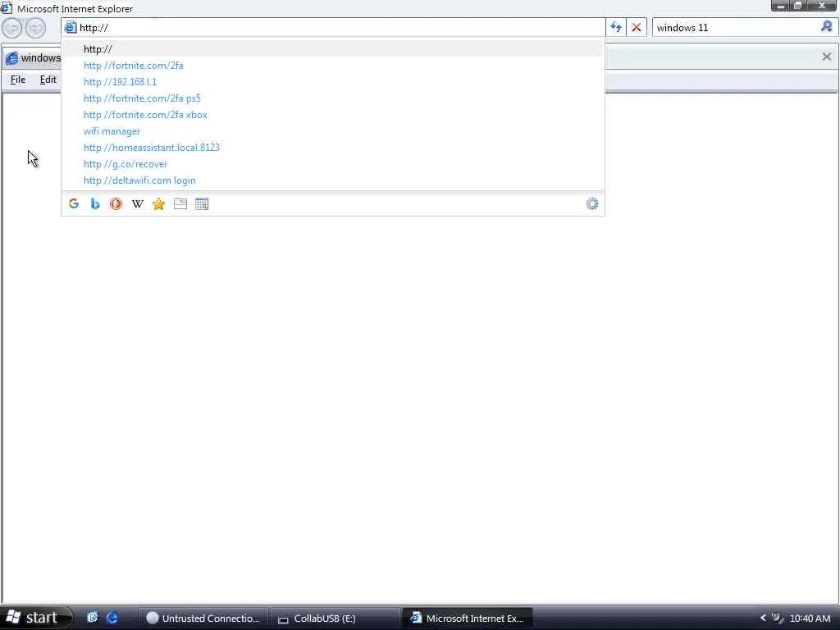Click the Internet Explorer title bar icon

point(6,8)
